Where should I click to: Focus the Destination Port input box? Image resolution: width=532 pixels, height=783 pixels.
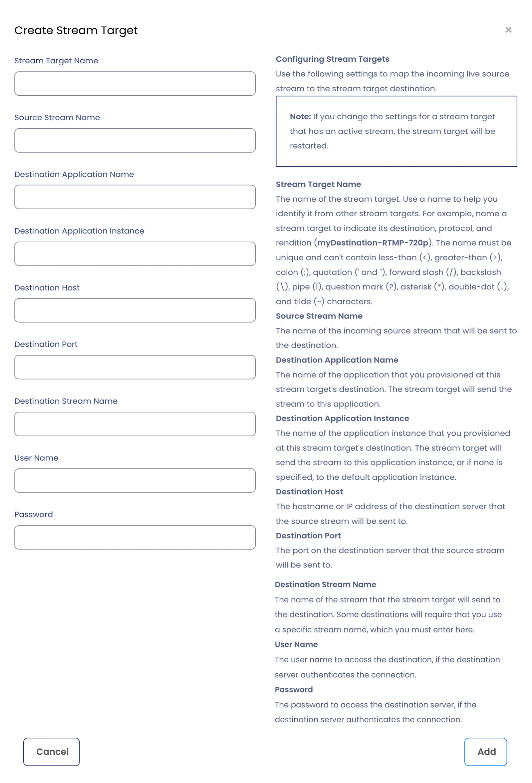[x=135, y=367]
